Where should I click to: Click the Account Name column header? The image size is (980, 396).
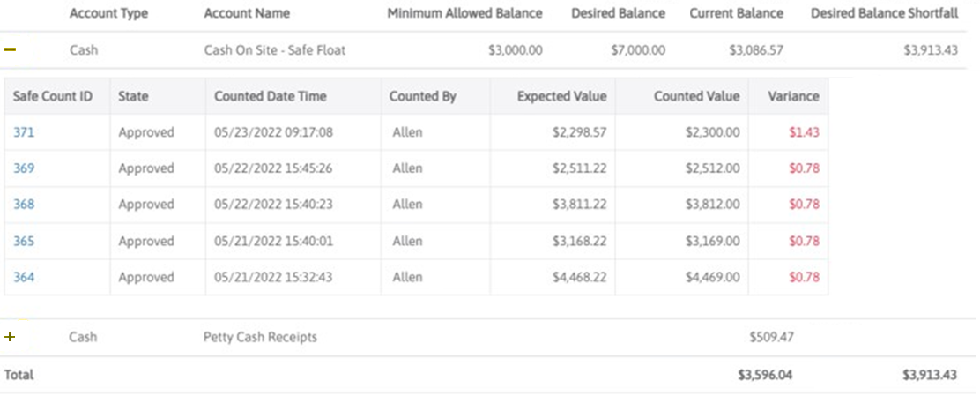(246, 14)
